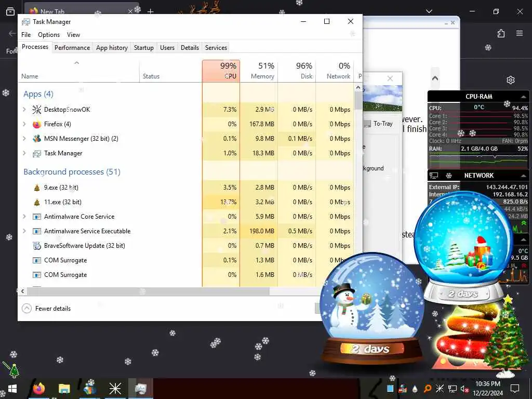Expand Antimalware Service Executable row
Viewport: 532px width, 399px height.
coord(24,231)
